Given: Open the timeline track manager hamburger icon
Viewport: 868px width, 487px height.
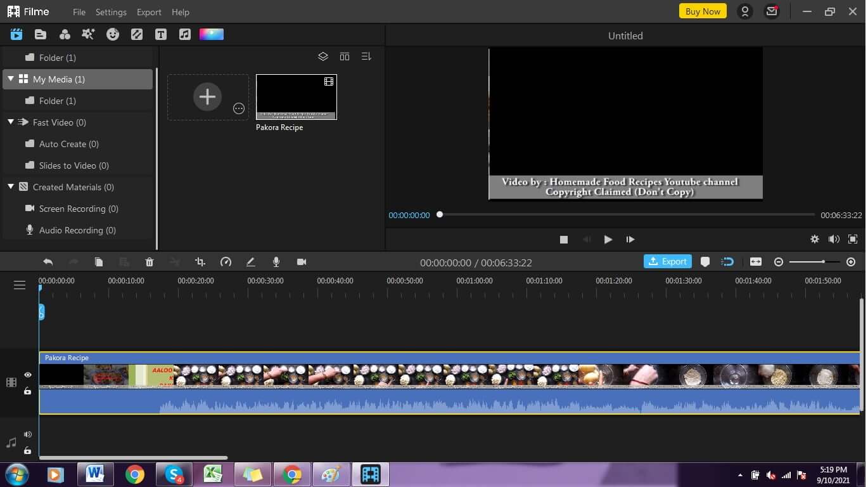Looking at the screenshot, I should click(x=20, y=285).
